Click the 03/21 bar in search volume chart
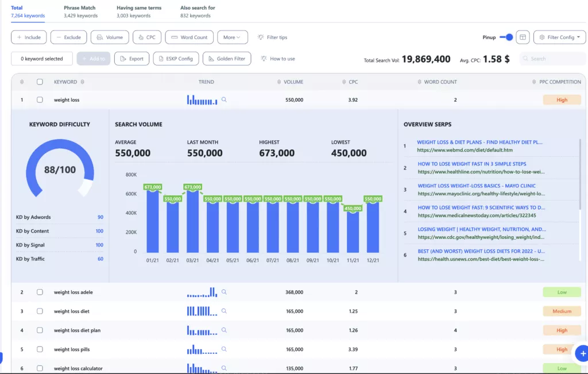588x374 pixels. 193,221
